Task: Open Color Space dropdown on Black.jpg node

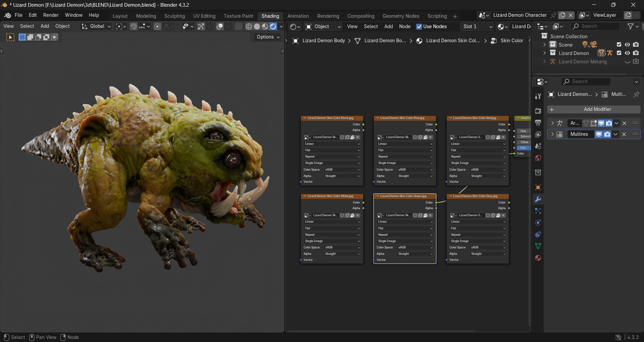Action: [x=342, y=170]
